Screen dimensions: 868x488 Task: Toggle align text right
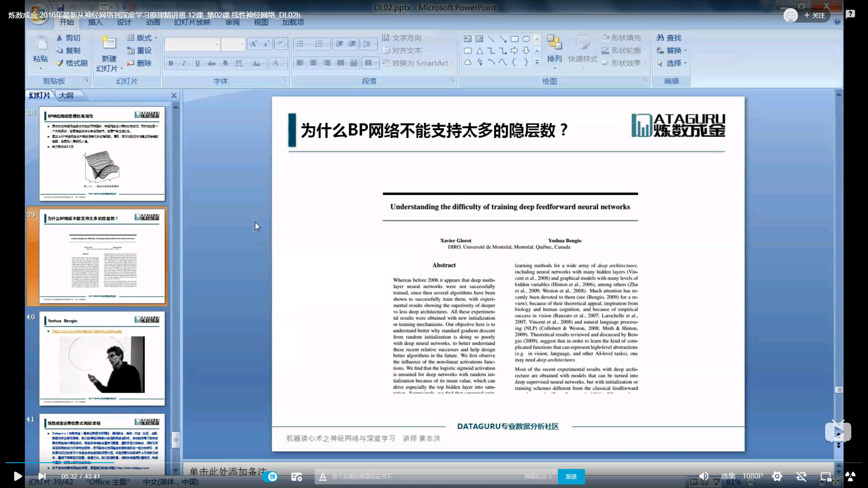[327, 63]
